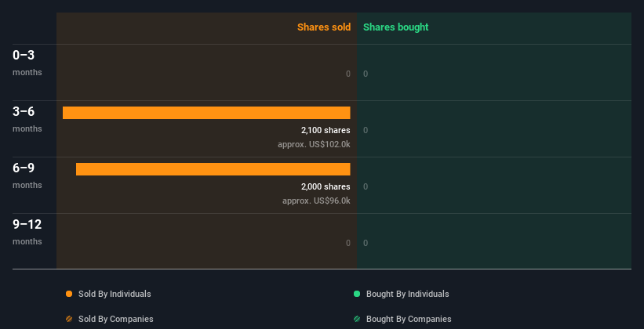
Task: Click the 0–3 months row label
Action: coord(27,63)
